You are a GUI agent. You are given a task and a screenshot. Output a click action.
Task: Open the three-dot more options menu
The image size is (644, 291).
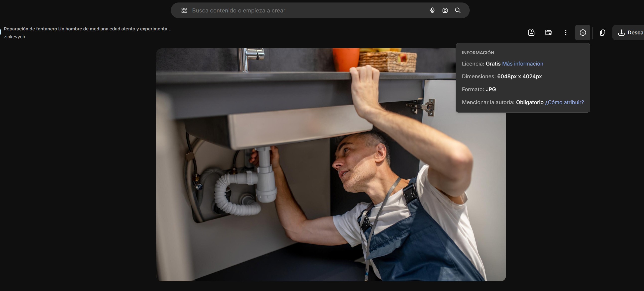tap(566, 33)
